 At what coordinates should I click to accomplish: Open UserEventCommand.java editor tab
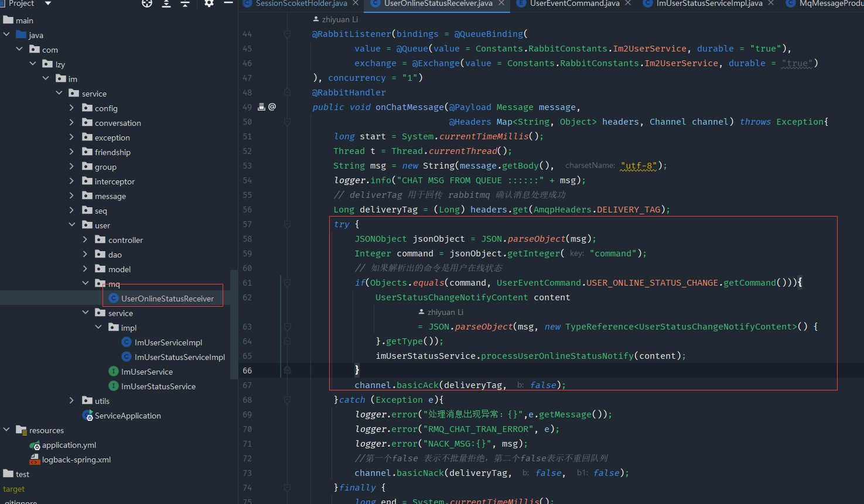pos(575,4)
